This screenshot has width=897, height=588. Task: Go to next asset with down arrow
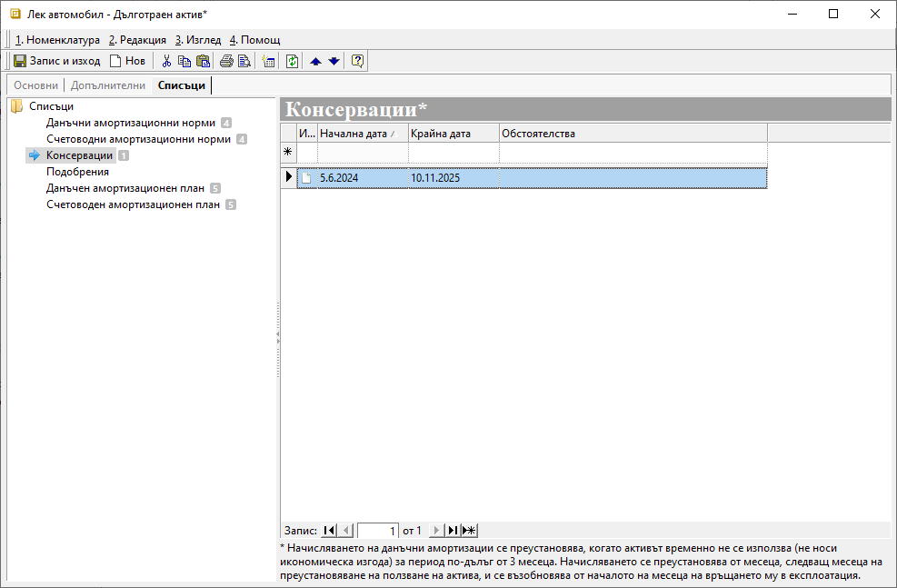[334, 61]
